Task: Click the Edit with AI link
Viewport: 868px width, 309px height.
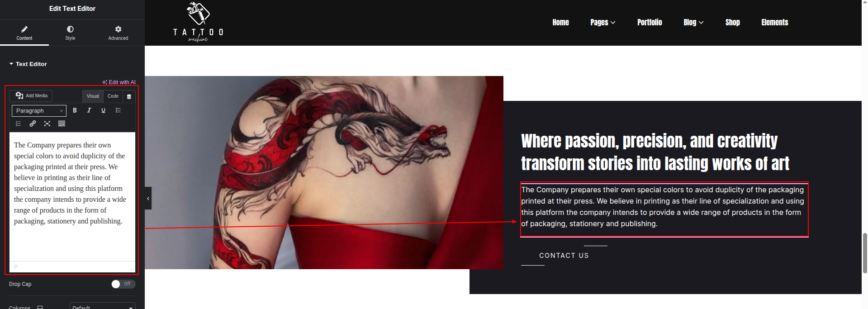Action: click(x=119, y=82)
